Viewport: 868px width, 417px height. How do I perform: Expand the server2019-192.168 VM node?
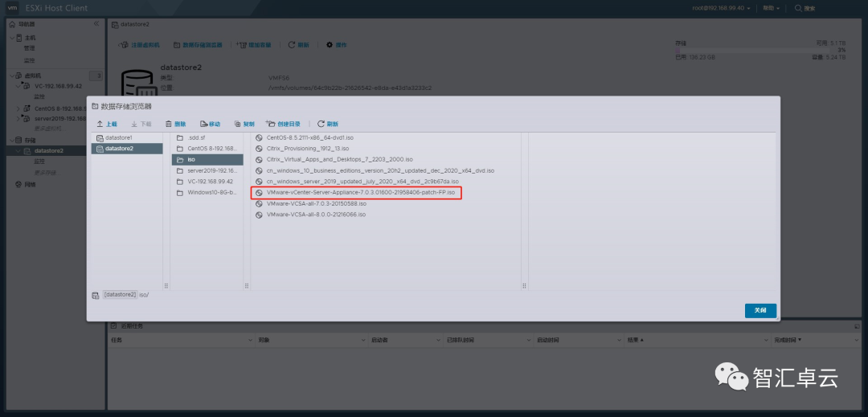[x=18, y=118]
